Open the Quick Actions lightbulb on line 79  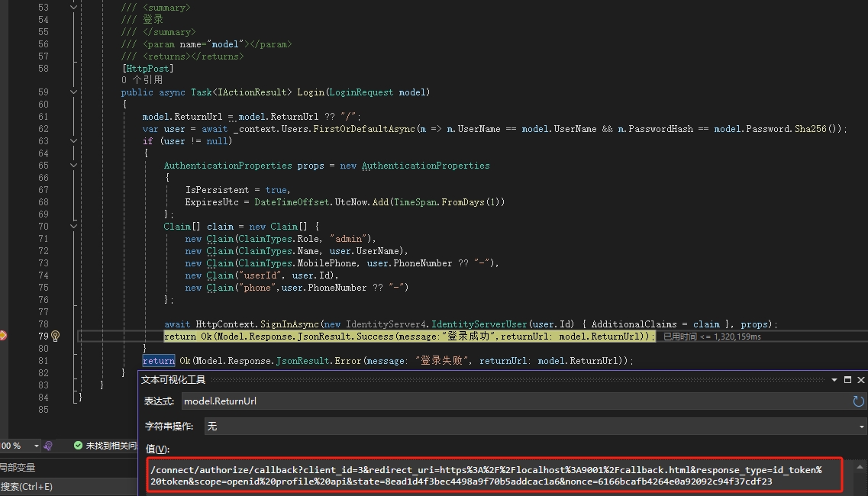click(55, 337)
